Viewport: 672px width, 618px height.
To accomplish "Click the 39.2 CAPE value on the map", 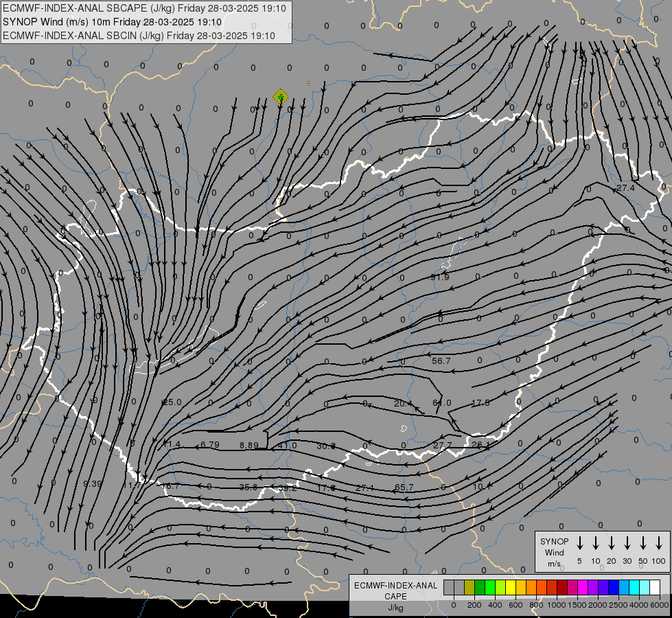I will 287,488.
